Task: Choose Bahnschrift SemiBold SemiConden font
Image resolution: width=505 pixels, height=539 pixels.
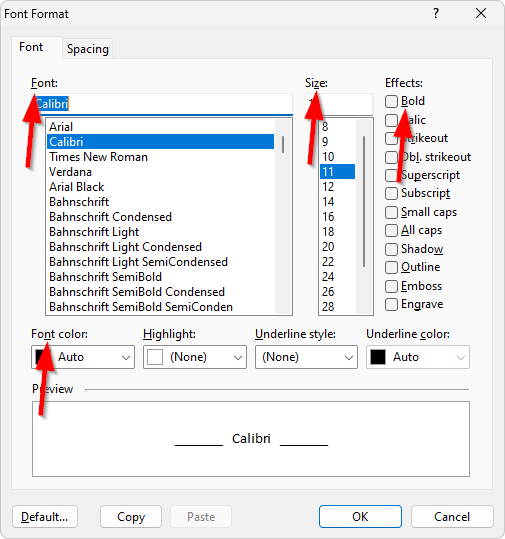Action: click(x=160, y=307)
